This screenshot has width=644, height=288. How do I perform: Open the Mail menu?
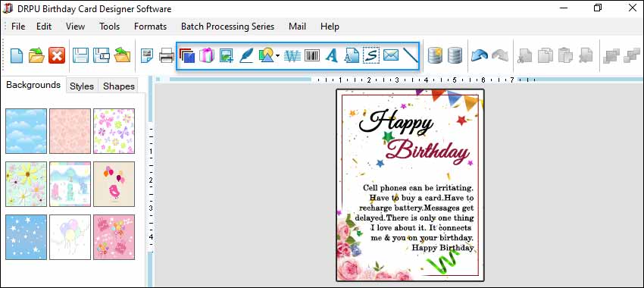point(297,27)
